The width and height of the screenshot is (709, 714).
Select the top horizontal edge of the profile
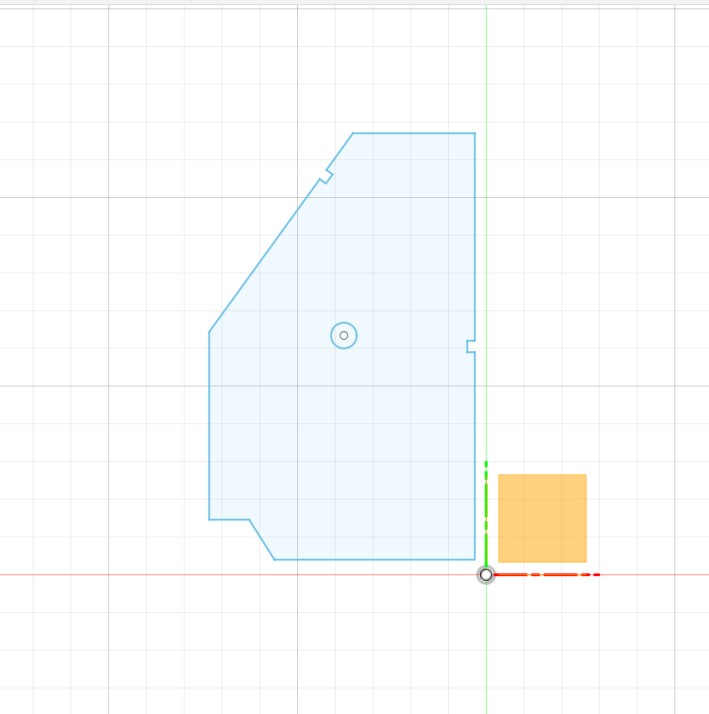click(x=414, y=133)
